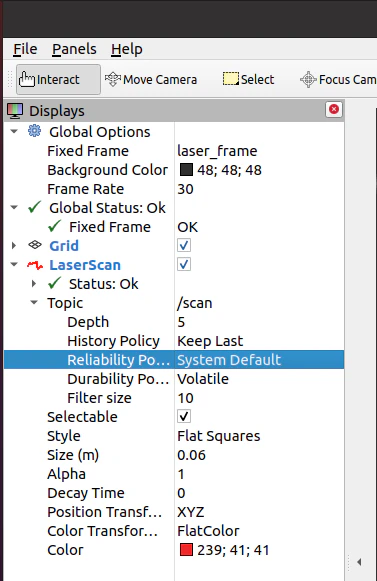Open the Panels menu
Viewport: 377px width, 581px height.
pyautogui.click(x=74, y=49)
